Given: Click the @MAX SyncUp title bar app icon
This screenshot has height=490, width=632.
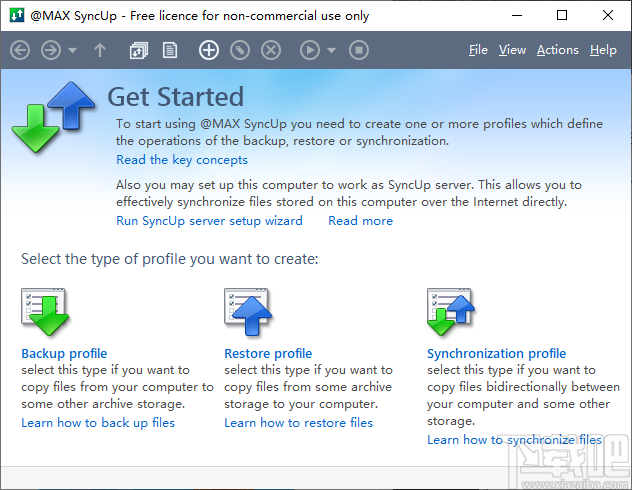Looking at the screenshot, I should tap(17, 15).
